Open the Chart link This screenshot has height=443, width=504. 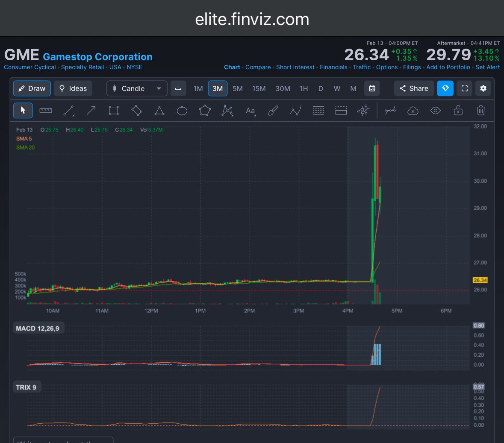pyautogui.click(x=232, y=67)
